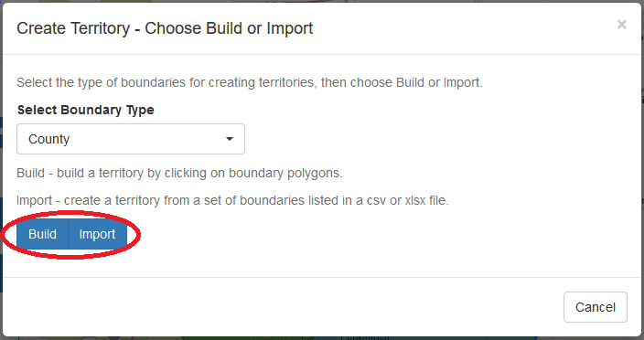
Task: Click the Import button
Action: pyautogui.click(x=97, y=234)
